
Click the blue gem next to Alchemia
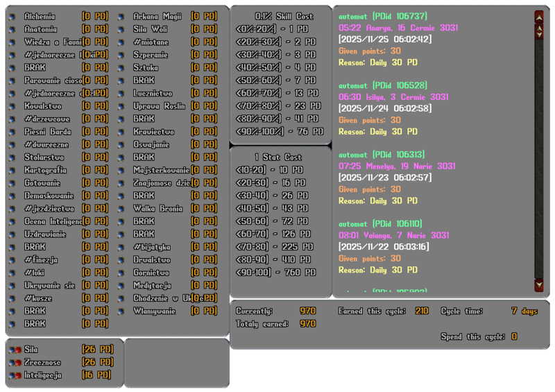click(x=12, y=17)
